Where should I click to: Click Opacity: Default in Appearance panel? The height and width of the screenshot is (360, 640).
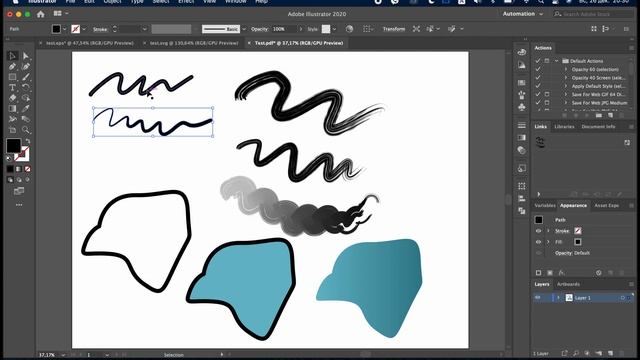point(572,253)
